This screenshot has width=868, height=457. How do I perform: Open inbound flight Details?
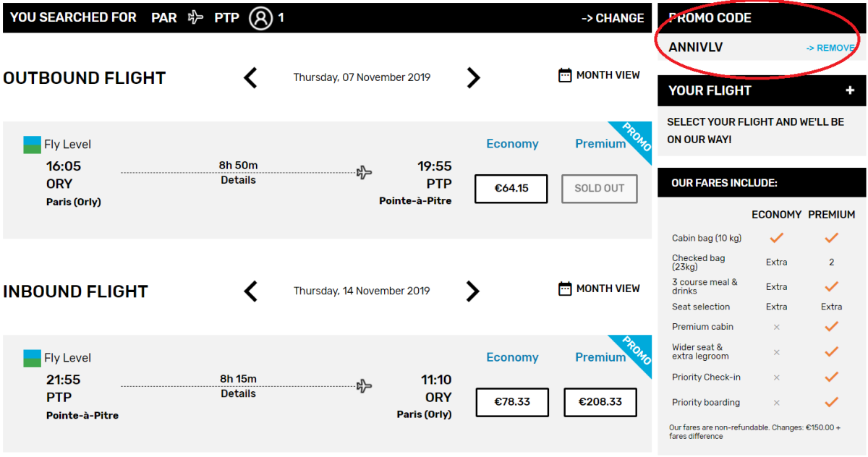point(238,393)
